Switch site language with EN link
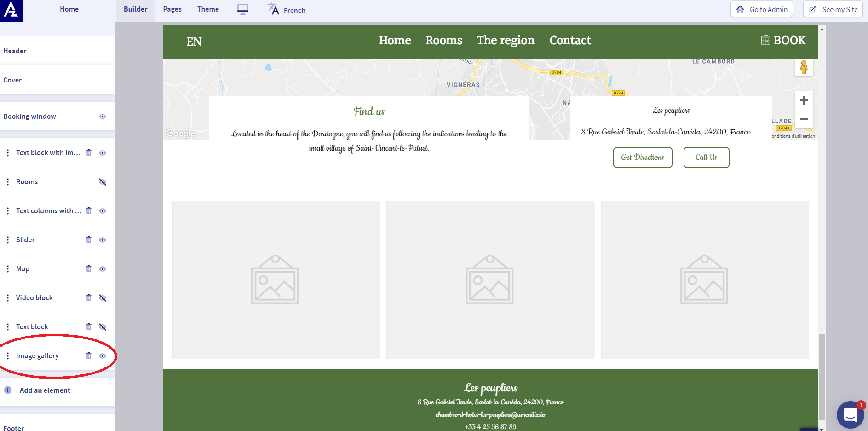868x431 pixels. (x=194, y=41)
